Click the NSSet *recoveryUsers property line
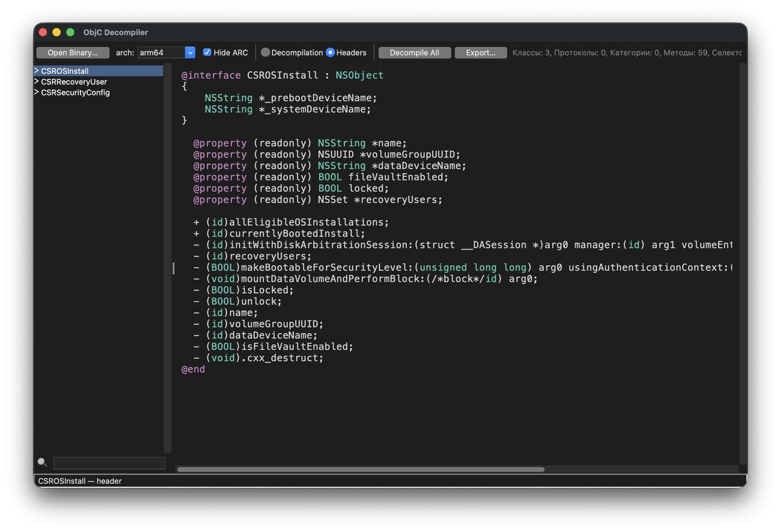 [318, 200]
